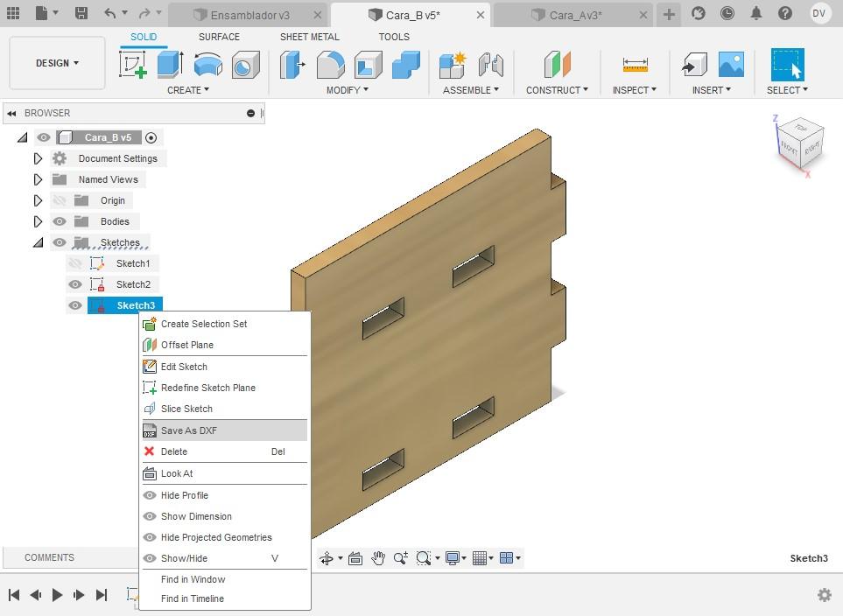Select the Shell tool

click(369, 65)
